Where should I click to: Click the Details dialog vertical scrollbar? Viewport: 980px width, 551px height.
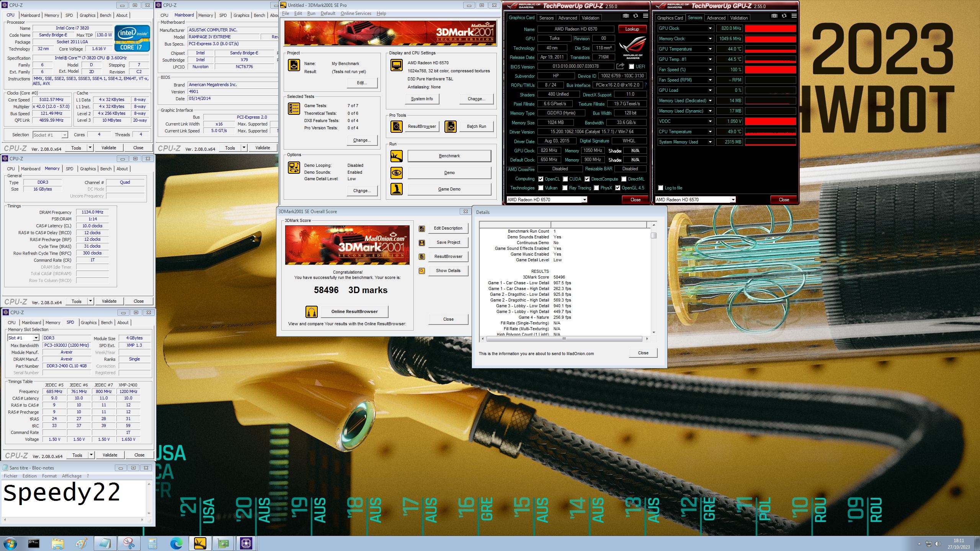click(654, 279)
